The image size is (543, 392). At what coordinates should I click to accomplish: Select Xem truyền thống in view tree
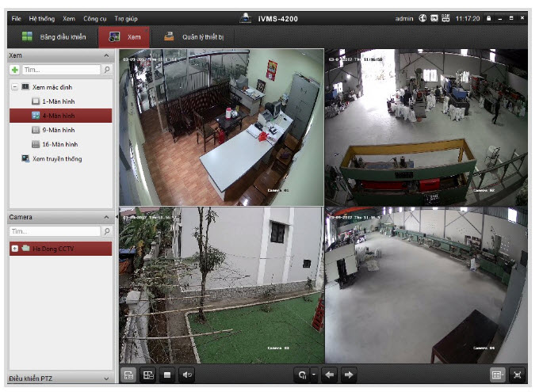[x=56, y=158]
